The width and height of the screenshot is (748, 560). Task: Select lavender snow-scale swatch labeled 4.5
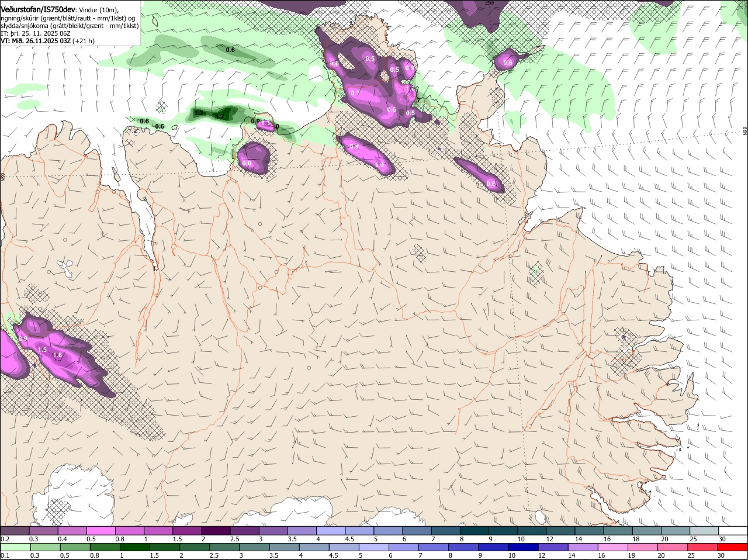(360, 530)
